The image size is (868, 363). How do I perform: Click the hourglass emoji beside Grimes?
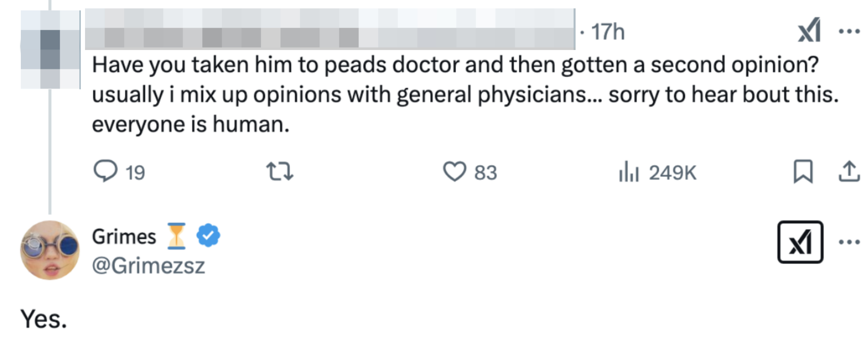click(x=176, y=236)
